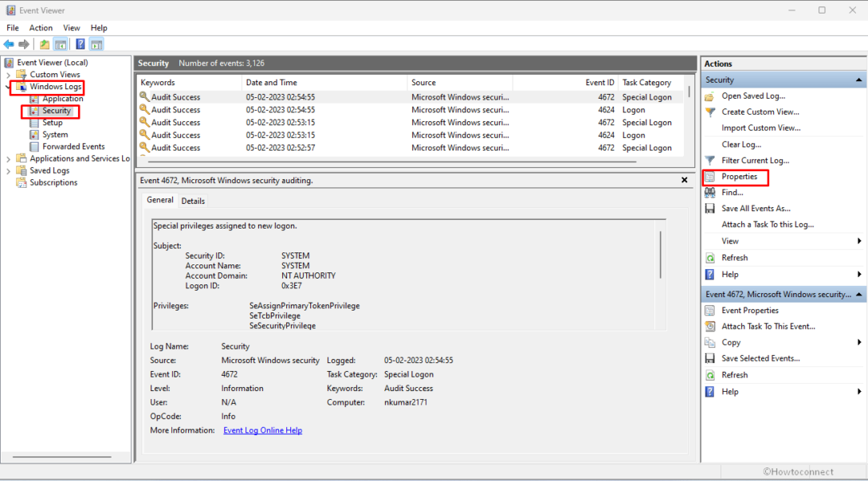Viewport: 868px width, 481px height.
Task: Click the Refresh icon under Security actions
Action: pyautogui.click(x=709, y=258)
